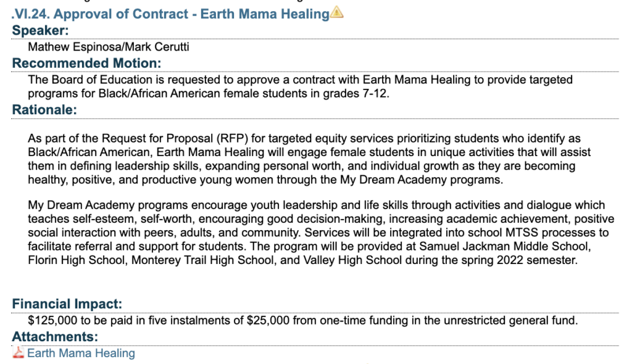Click the Speaker heading
Screen dimensions: 632x364
tap(40, 30)
